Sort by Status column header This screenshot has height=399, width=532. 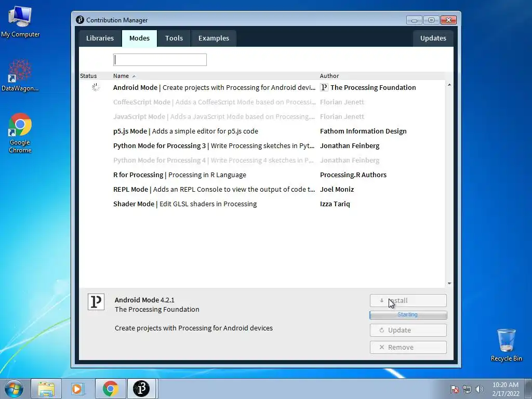pos(88,76)
